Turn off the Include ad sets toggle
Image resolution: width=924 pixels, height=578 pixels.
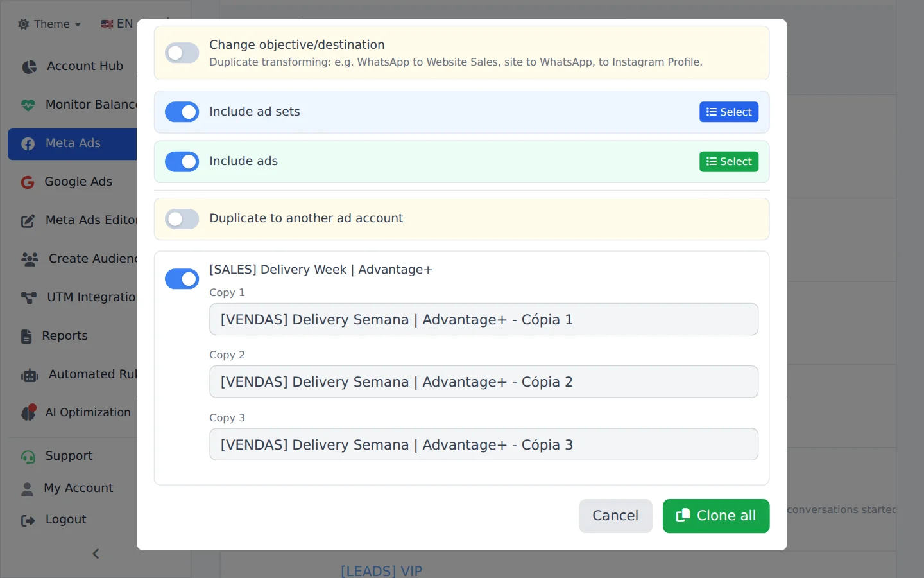[x=182, y=112]
